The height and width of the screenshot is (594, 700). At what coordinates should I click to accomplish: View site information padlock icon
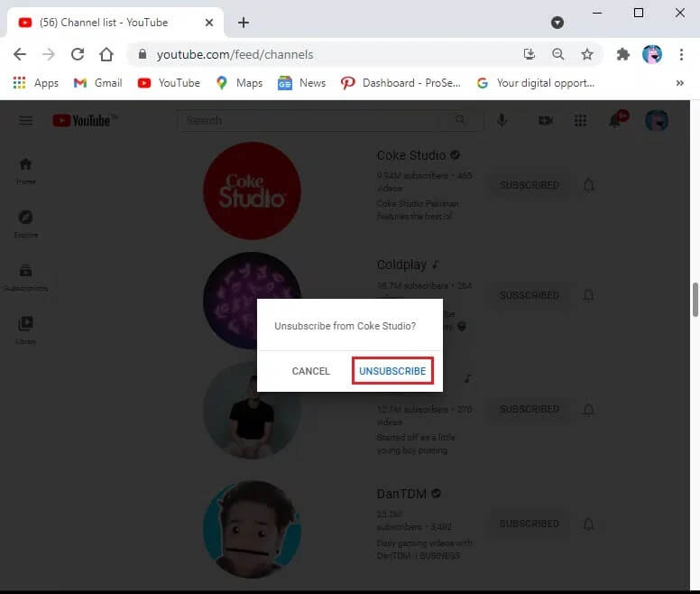point(143,54)
